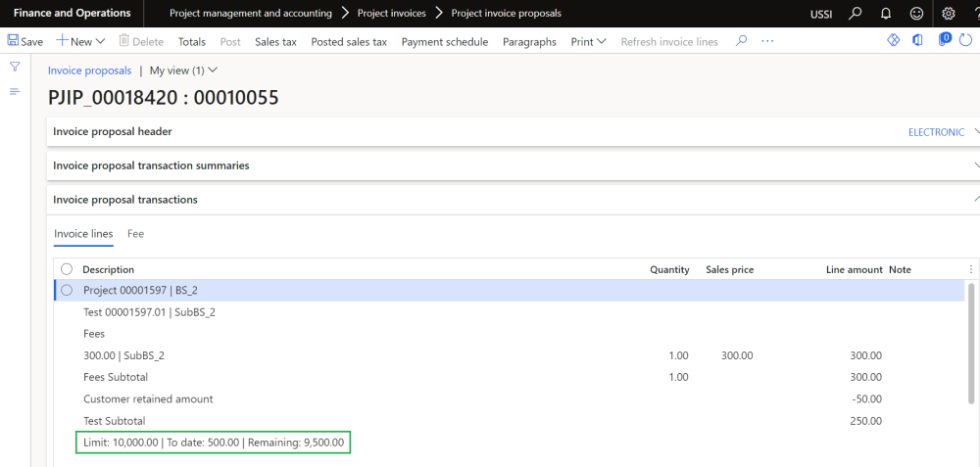Switch to the Fee tab
The width and height of the screenshot is (980, 467).
pyautogui.click(x=135, y=234)
